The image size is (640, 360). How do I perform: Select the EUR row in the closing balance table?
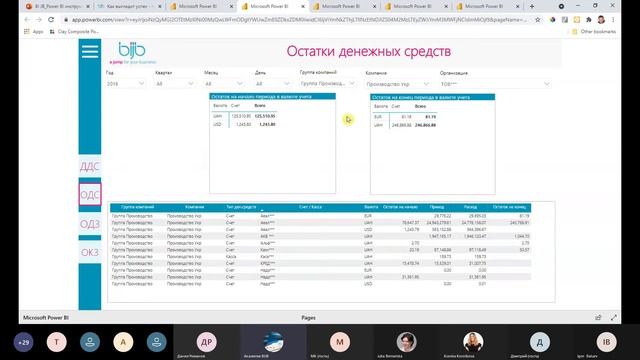coord(404,117)
